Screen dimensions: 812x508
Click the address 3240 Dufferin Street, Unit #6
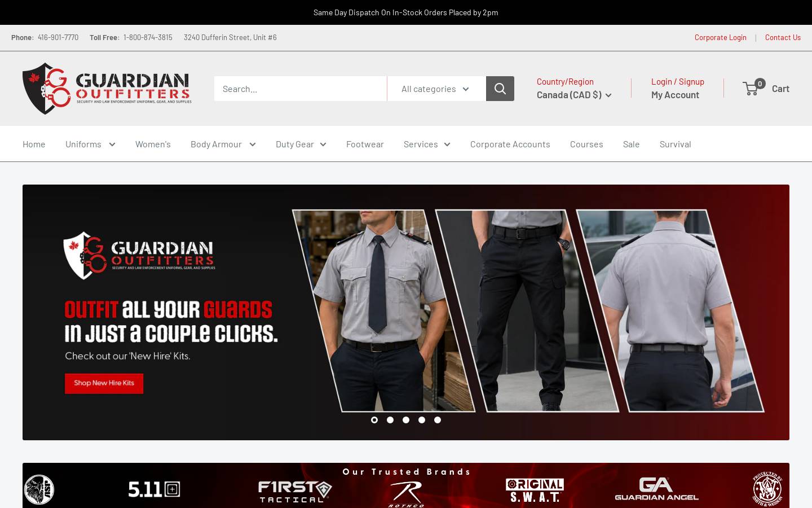coord(230,37)
